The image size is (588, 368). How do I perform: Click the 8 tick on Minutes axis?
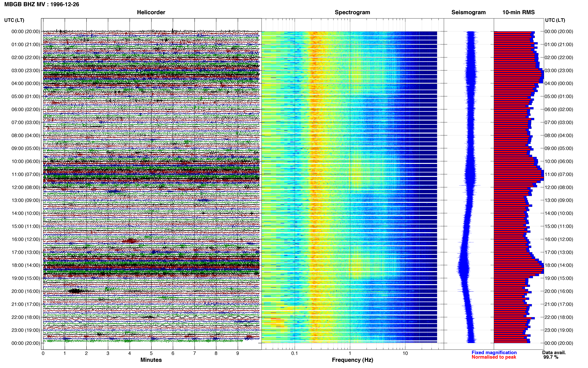(216, 353)
